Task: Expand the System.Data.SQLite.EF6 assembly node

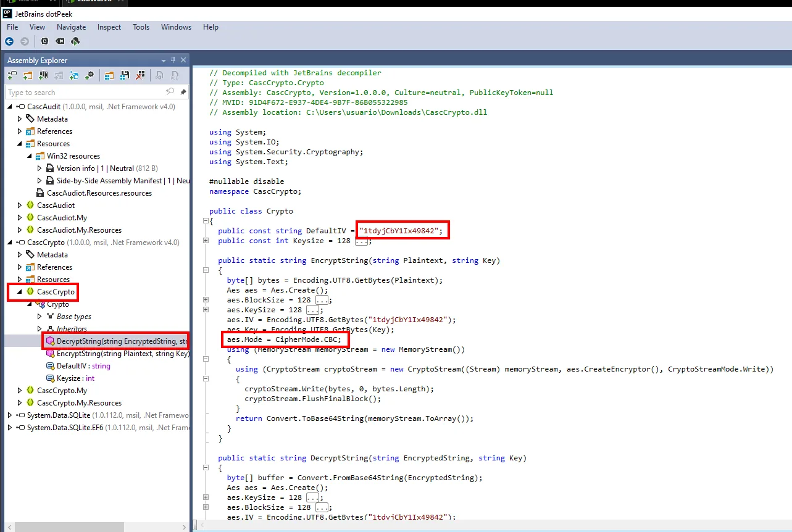Action: point(10,428)
